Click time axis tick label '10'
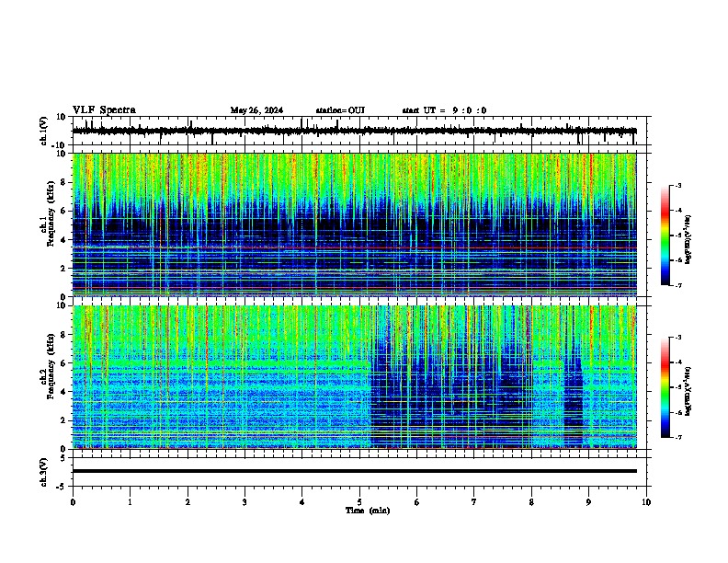Screen dimensions: 728x563 pos(646,502)
